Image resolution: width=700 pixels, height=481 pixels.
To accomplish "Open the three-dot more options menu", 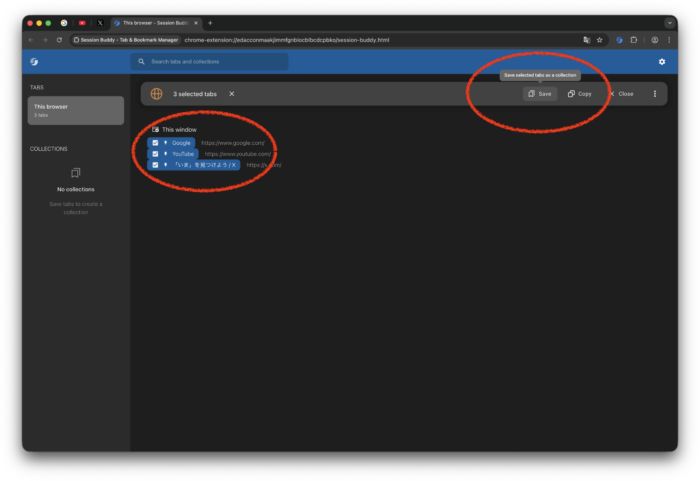I will tap(655, 94).
